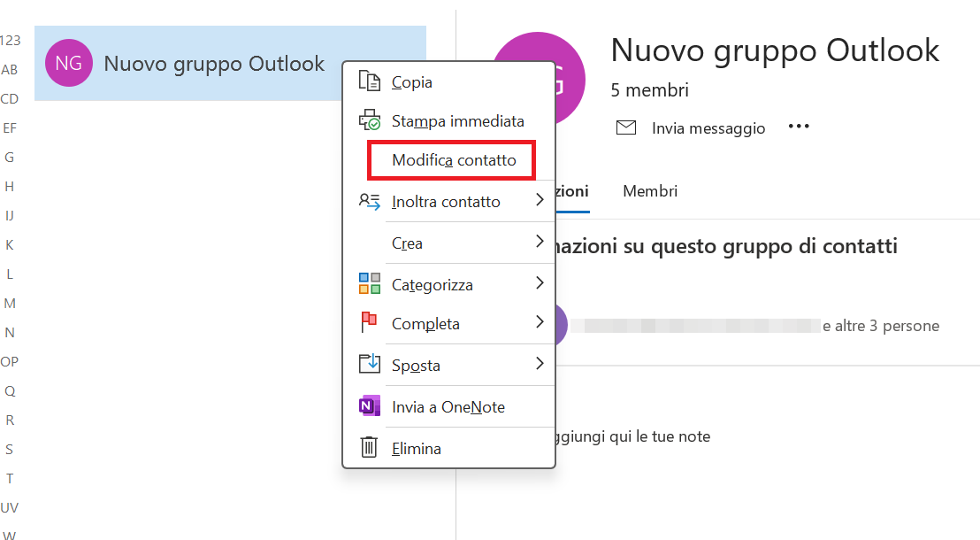Select the Nuovo gruppo Outlook list entry

pyautogui.click(x=230, y=63)
